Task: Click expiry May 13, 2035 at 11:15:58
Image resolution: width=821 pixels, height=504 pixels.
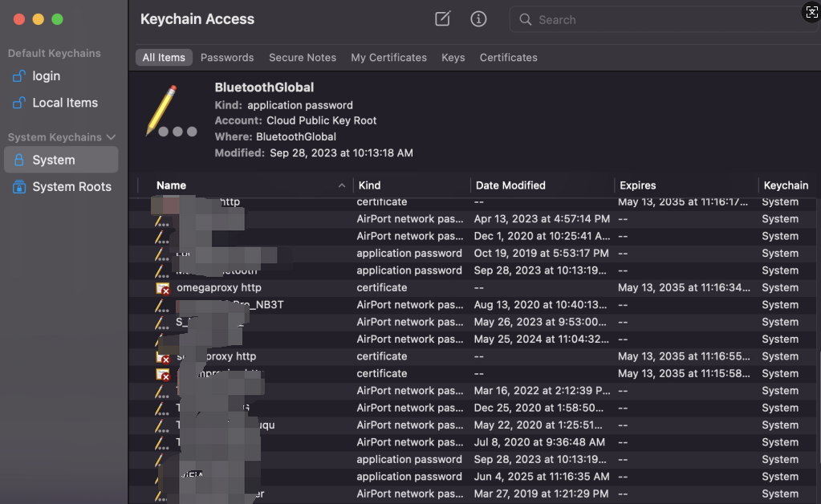Action: [x=684, y=374]
